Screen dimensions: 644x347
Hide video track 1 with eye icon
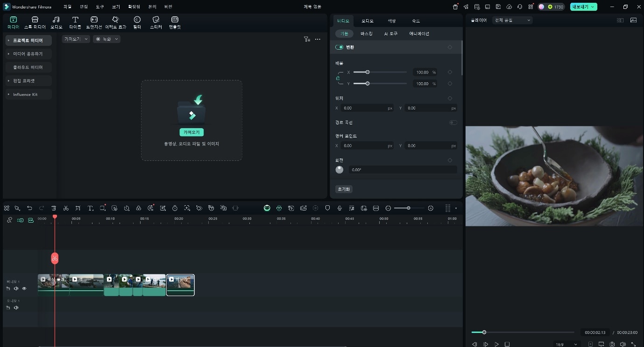point(24,289)
